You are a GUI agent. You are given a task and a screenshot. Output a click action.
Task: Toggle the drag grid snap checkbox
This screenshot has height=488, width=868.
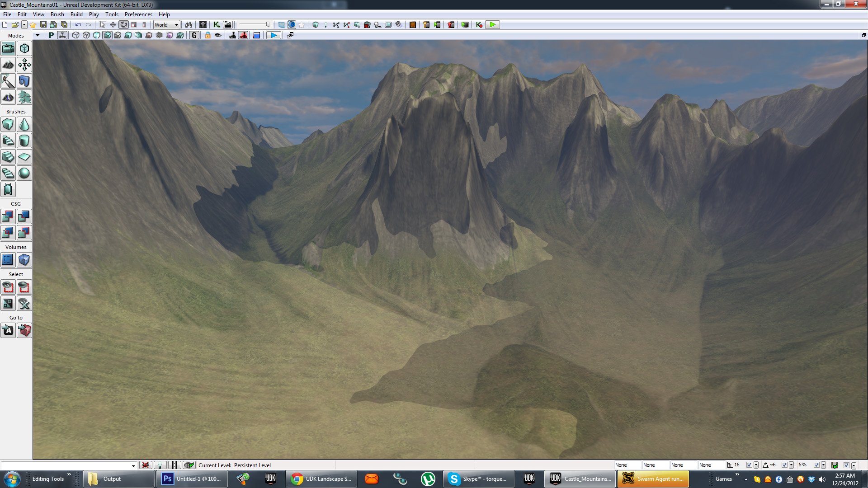click(749, 465)
